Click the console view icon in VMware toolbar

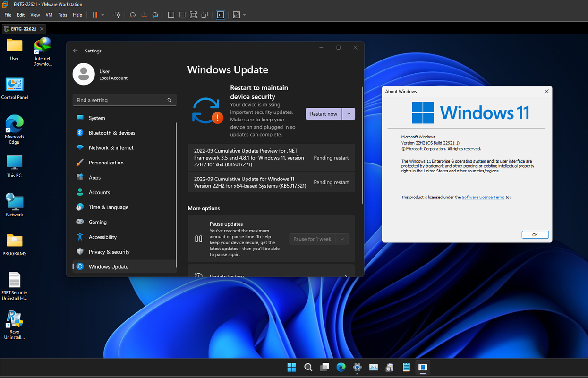[221, 15]
